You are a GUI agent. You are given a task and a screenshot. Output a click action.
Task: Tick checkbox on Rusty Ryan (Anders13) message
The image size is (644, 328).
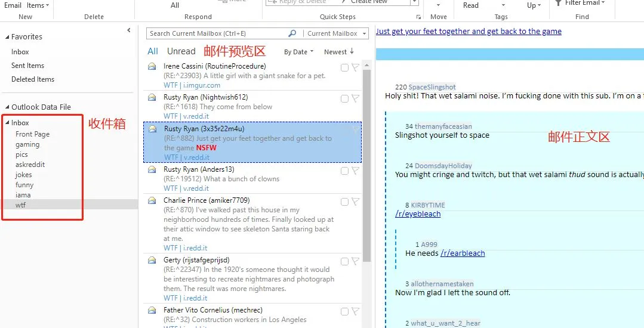click(344, 171)
